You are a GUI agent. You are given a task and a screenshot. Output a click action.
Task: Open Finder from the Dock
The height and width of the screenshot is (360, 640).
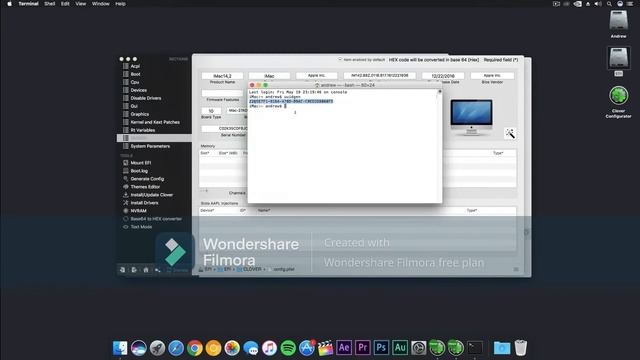(120, 348)
